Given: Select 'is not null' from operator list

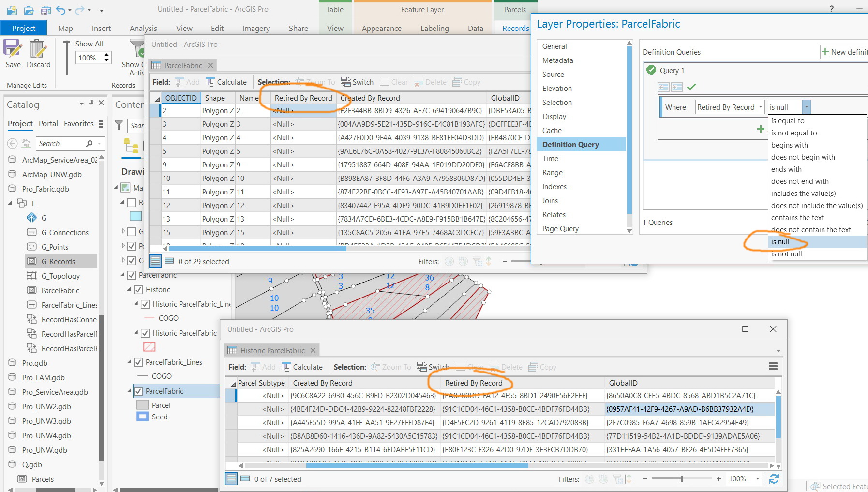Looking at the screenshot, I should (786, 254).
